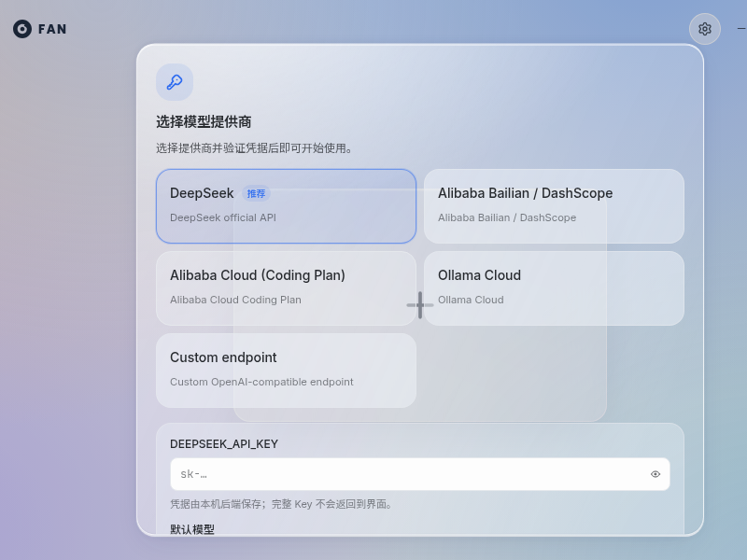
Task: Click "DeepSeek official API" description
Action: point(223,217)
